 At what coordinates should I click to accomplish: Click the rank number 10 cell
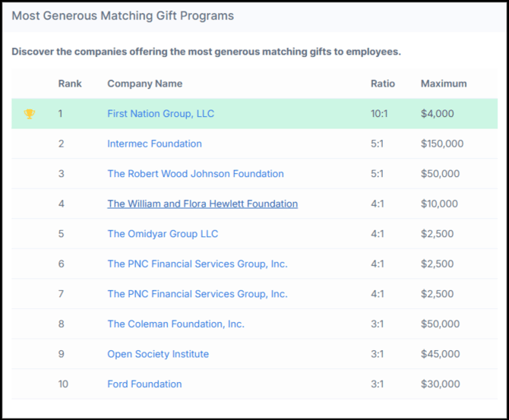coord(63,384)
